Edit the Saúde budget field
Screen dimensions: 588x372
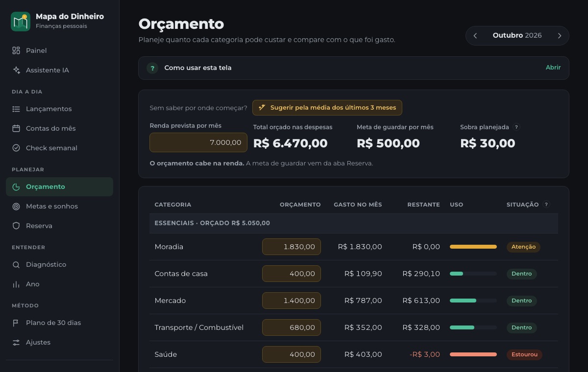[x=292, y=354]
